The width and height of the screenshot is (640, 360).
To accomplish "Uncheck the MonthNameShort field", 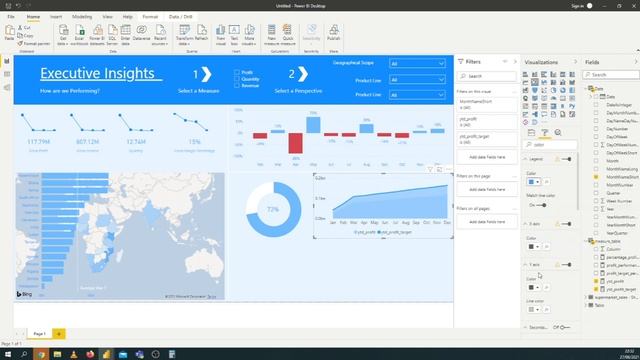I will [x=596, y=177].
